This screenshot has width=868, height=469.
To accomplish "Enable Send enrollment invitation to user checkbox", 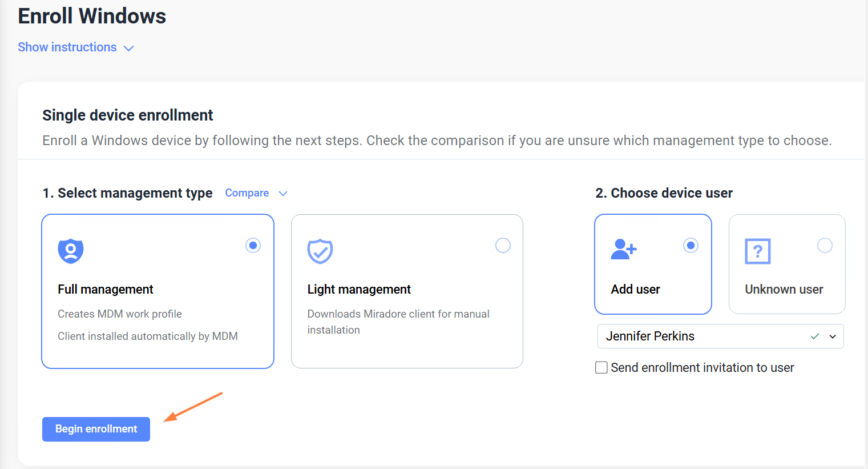I will pos(601,367).
